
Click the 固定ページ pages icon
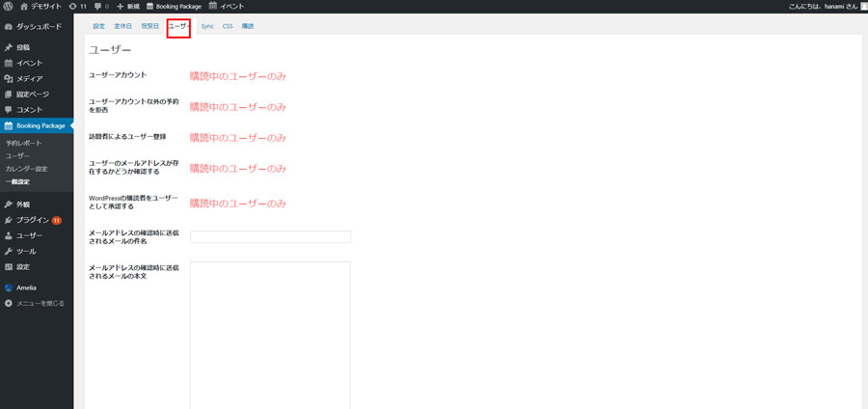(x=9, y=95)
